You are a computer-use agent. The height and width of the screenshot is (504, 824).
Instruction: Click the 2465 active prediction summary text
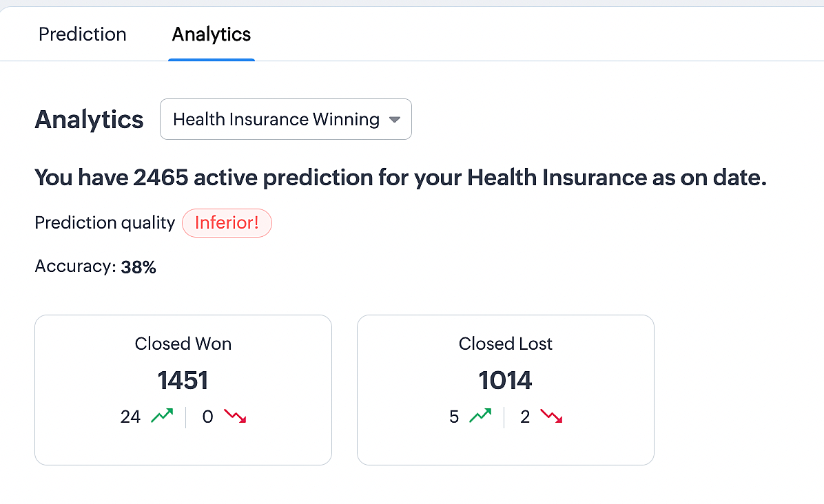tap(400, 178)
